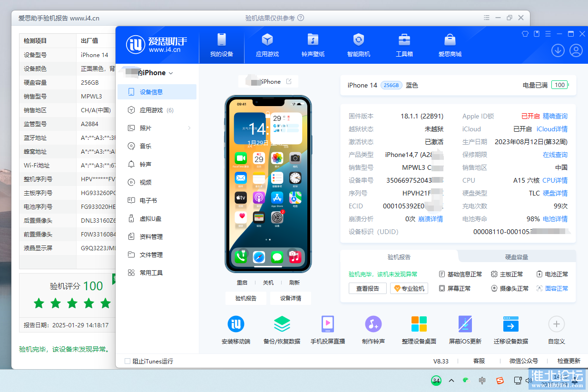The width and height of the screenshot is (588, 392).
Task: Switch to 验机报告 tab in lower panel
Action: tap(399, 257)
